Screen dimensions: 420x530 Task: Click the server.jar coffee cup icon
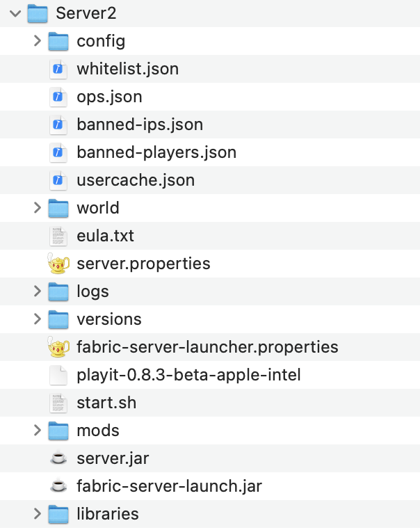coord(58,458)
